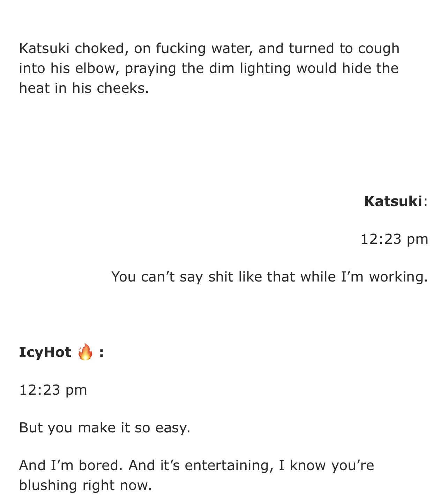Click the word "choked" in the first paragraph

click(99, 48)
